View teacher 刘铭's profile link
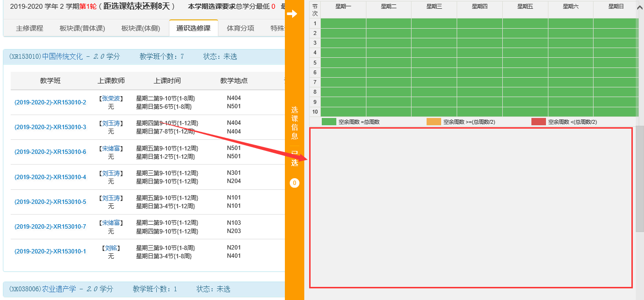 111,248
